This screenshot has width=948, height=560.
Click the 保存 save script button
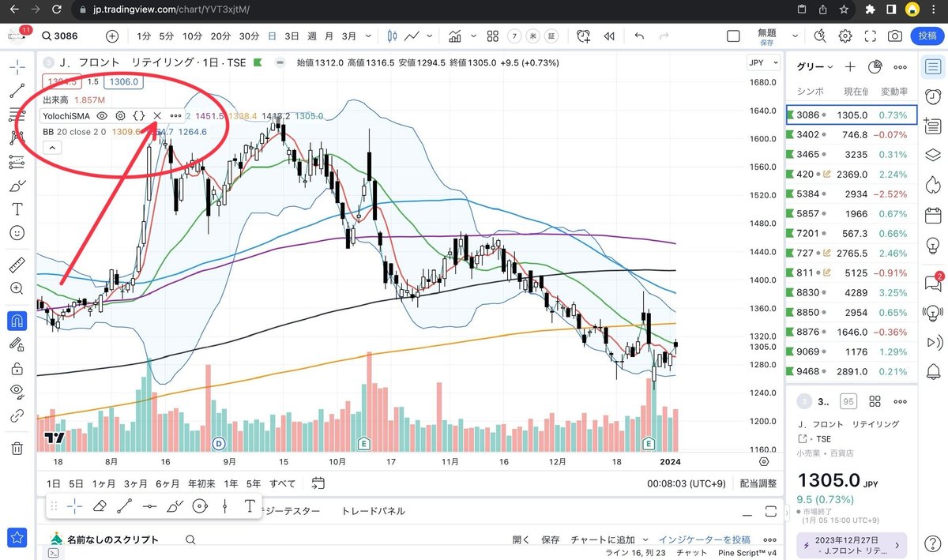(551, 540)
